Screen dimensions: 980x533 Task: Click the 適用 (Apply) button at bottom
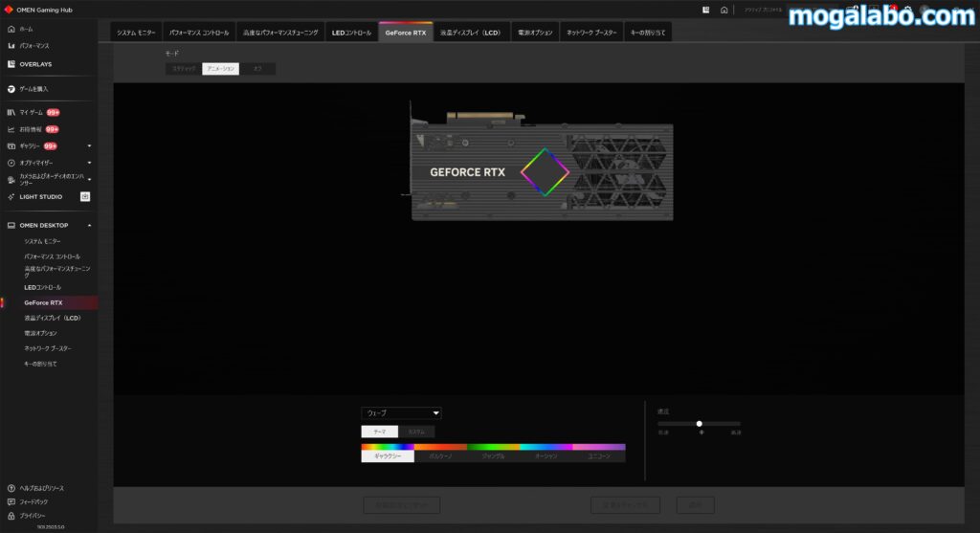(695, 505)
